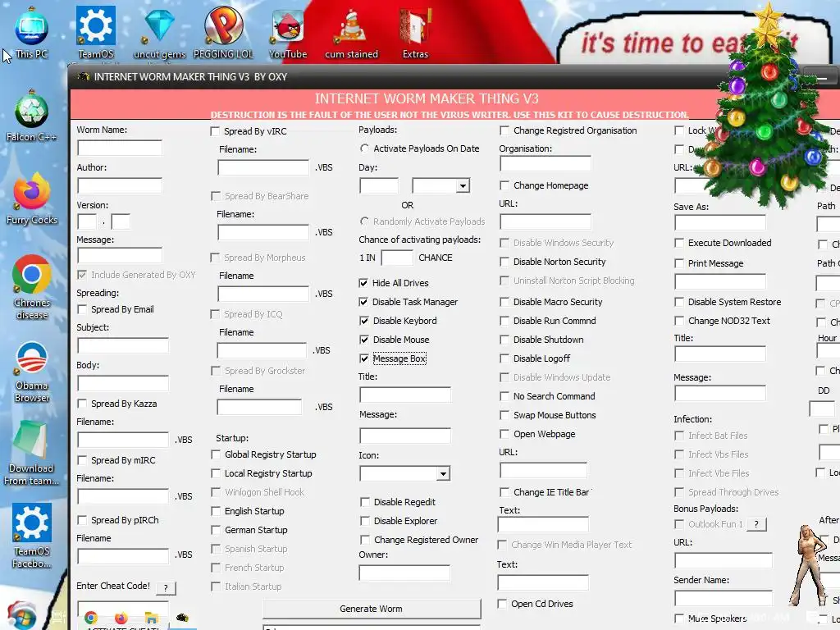
Task: Check Mute Speakers
Action: pos(678,619)
